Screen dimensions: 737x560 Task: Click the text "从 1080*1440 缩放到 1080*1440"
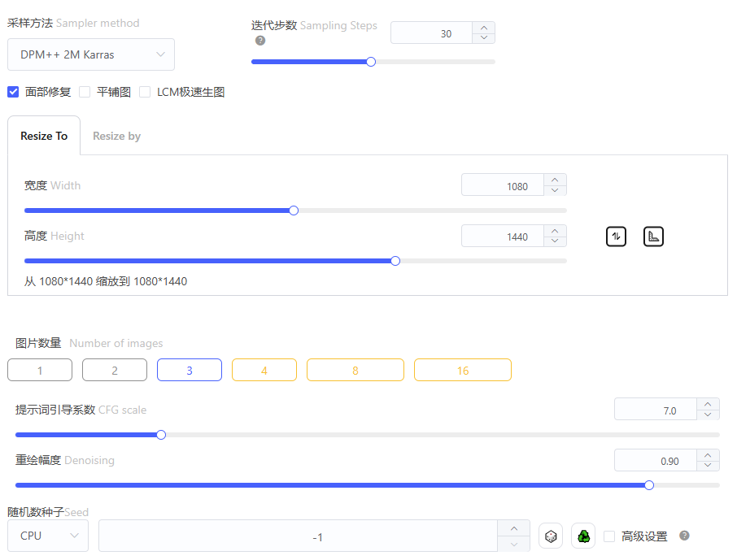coord(106,281)
